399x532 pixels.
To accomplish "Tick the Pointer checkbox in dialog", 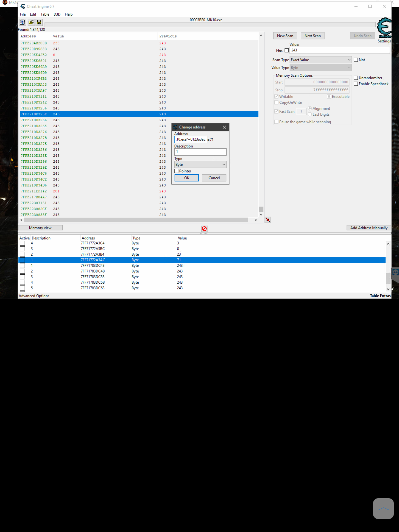I will (176, 171).
